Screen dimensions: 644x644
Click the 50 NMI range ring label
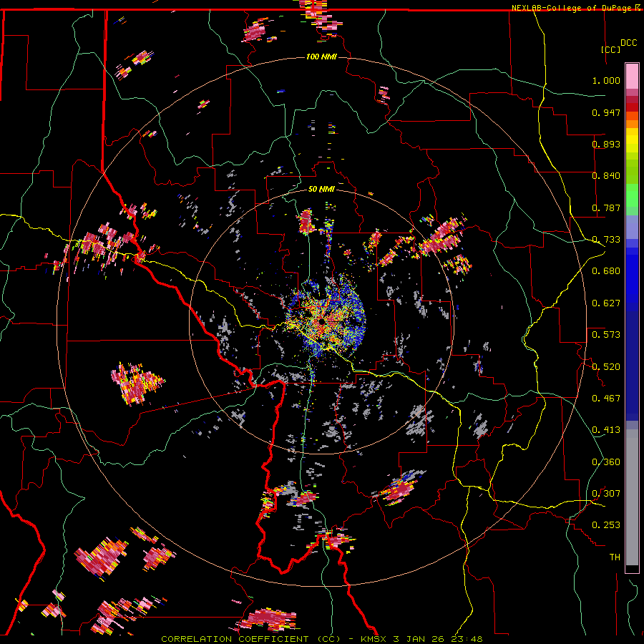[321, 189]
